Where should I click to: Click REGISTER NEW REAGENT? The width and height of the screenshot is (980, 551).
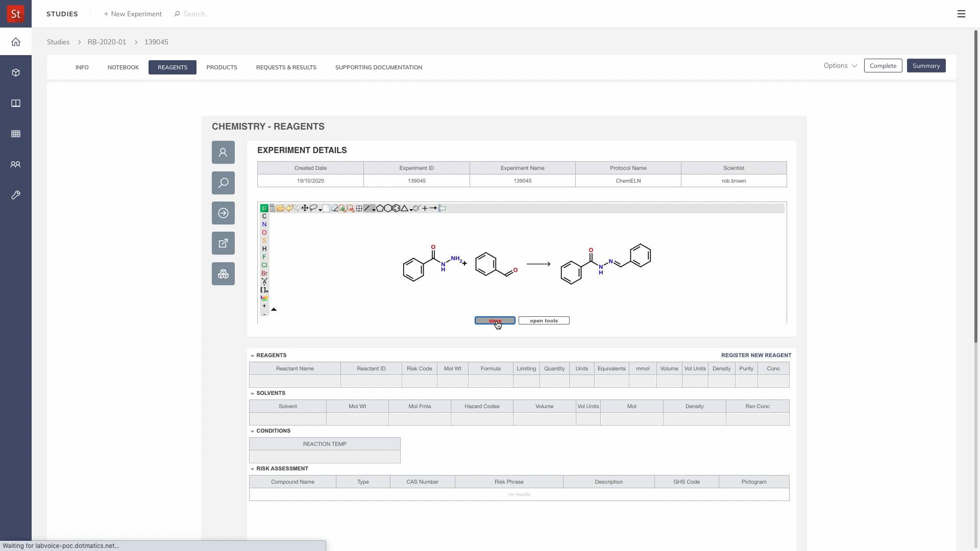coord(756,355)
